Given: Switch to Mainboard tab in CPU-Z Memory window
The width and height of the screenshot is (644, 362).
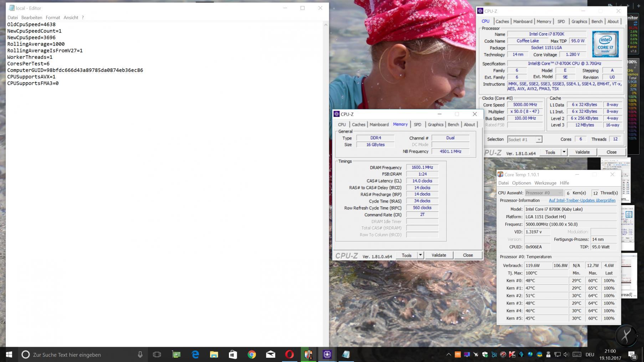Looking at the screenshot, I should click(379, 124).
